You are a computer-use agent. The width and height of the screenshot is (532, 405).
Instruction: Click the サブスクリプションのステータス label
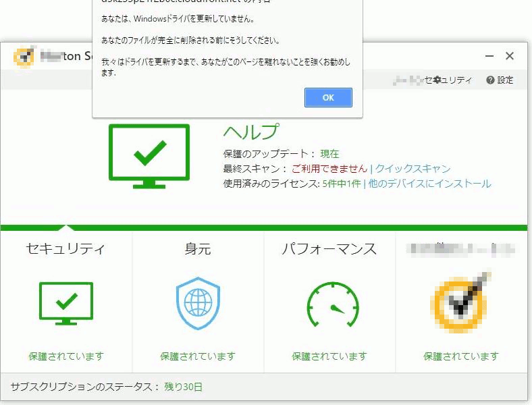(x=84, y=387)
